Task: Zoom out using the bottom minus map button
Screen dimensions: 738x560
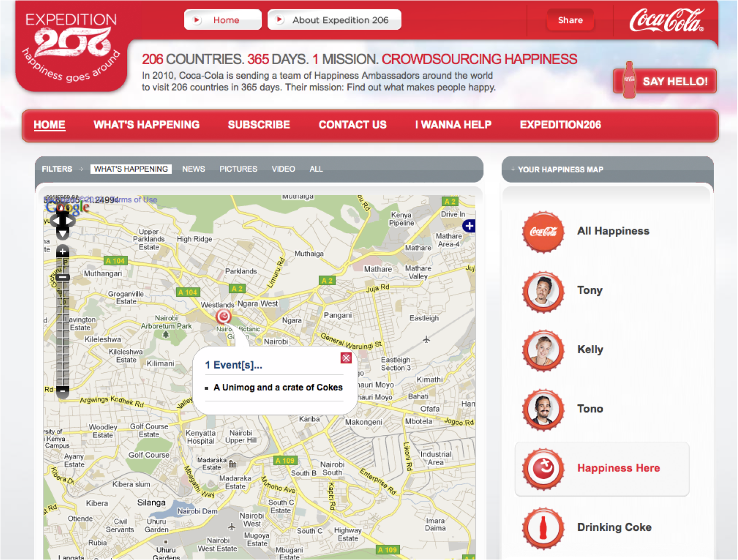Action: tap(62, 390)
